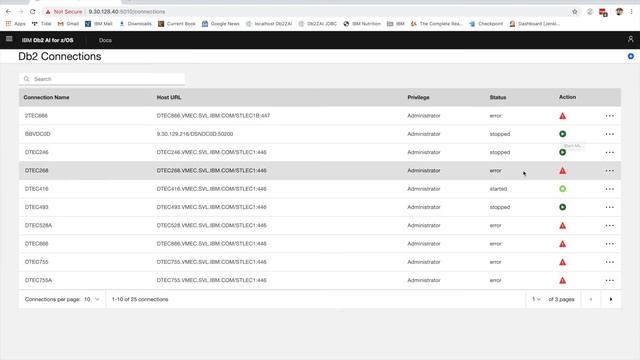Click the 'started' status for DTEC416
640x360 pixels.
498,189
